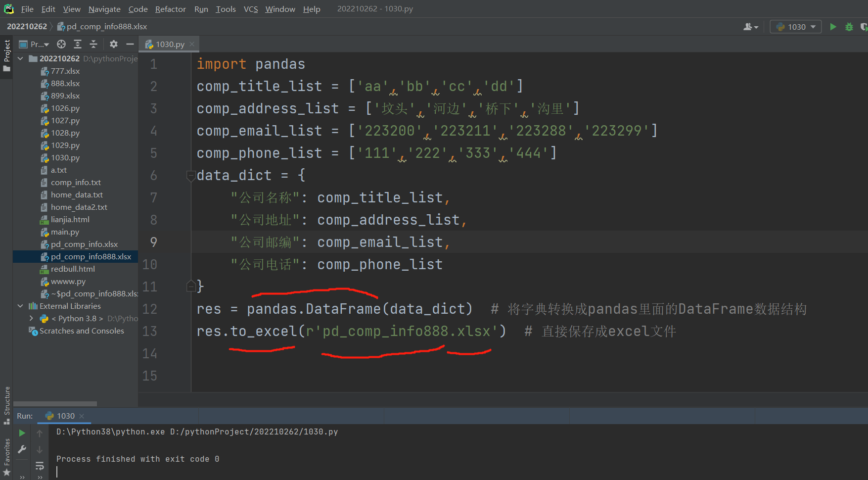Viewport: 868px width, 480px height.
Task: Close the 1030 Run tab
Action: [82, 416]
